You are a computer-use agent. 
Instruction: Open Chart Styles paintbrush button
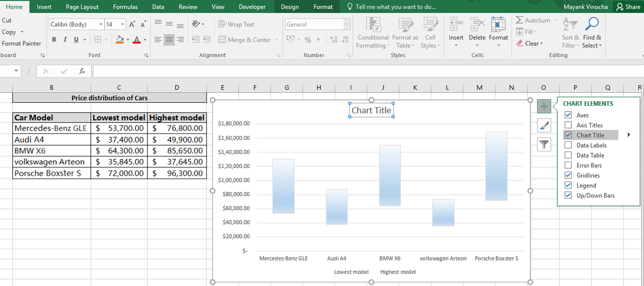click(544, 125)
